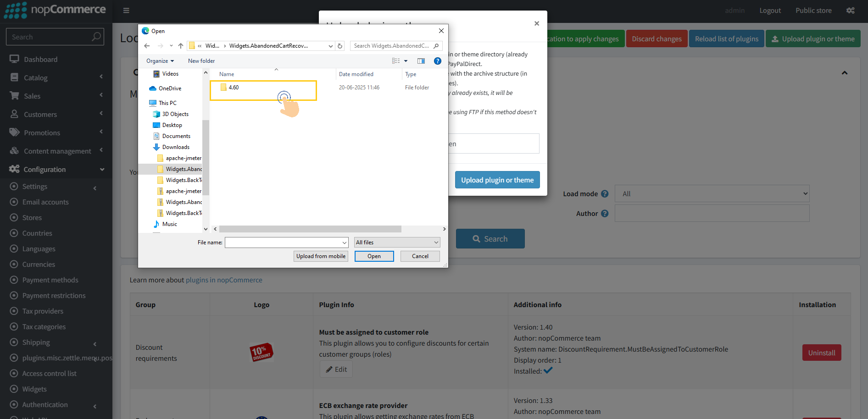Click New folder in file dialog
This screenshot has height=419, width=868.
pyautogui.click(x=201, y=61)
